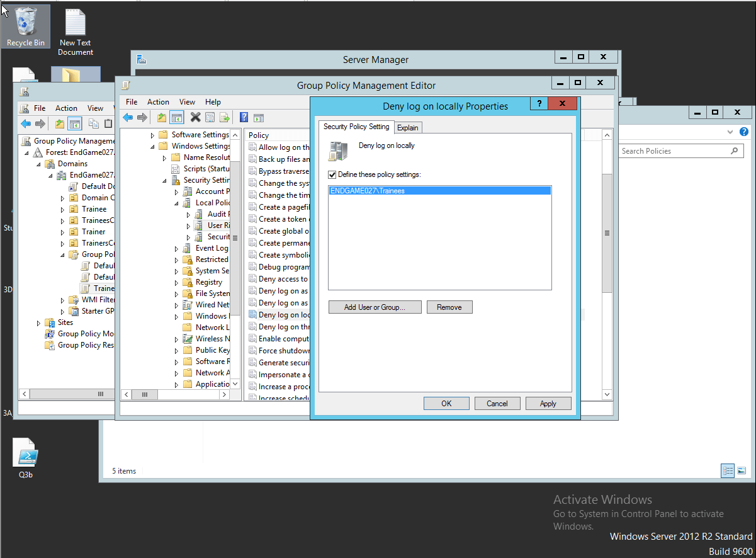The width and height of the screenshot is (756, 558).
Task: Click the Help question mark toolbar icon
Action: (x=244, y=117)
